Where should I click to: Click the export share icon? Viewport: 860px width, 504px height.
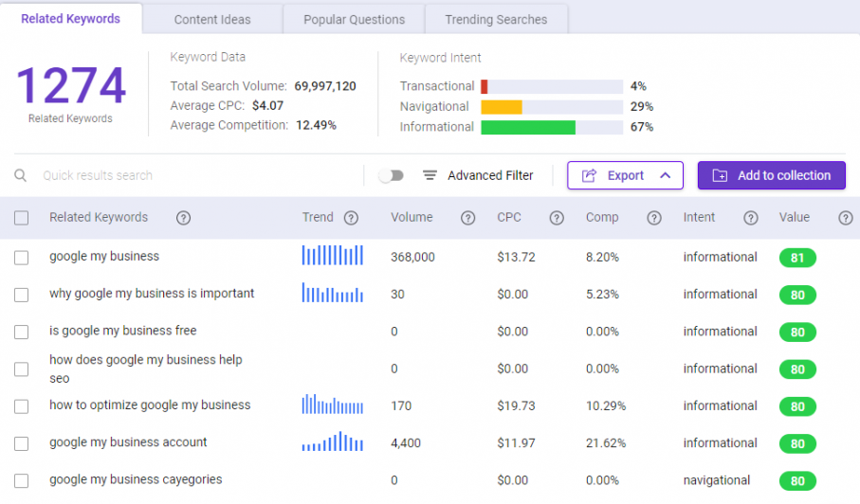pos(589,175)
